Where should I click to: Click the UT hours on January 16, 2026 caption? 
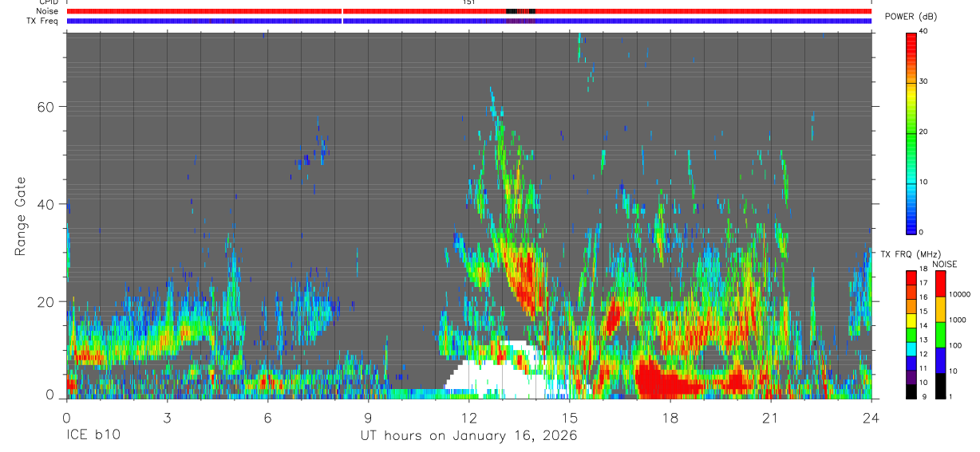(x=468, y=436)
